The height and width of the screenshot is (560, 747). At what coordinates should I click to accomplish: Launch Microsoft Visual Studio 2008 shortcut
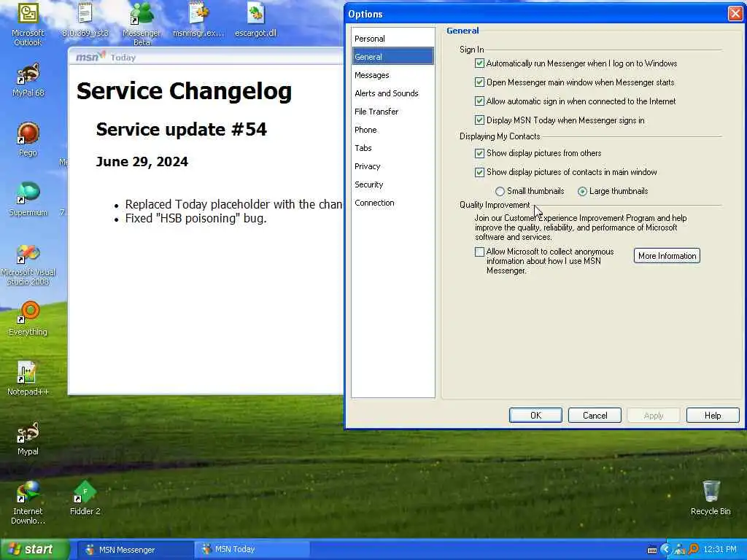pos(28,265)
